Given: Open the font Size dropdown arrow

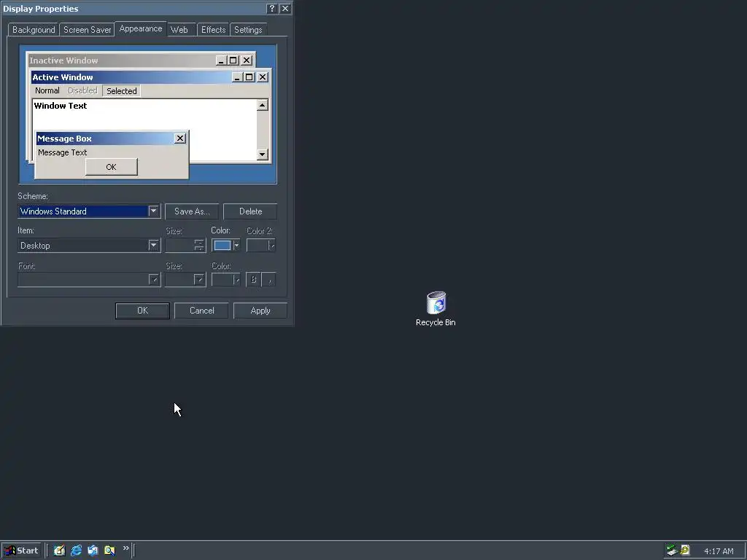Looking at the screenshot, I should pyautogui.click(x=199, y=279).
